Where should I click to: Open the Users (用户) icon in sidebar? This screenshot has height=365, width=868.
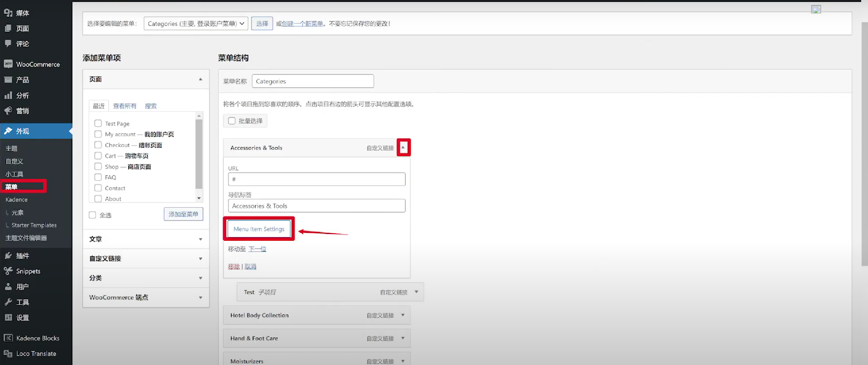point(8,287)
